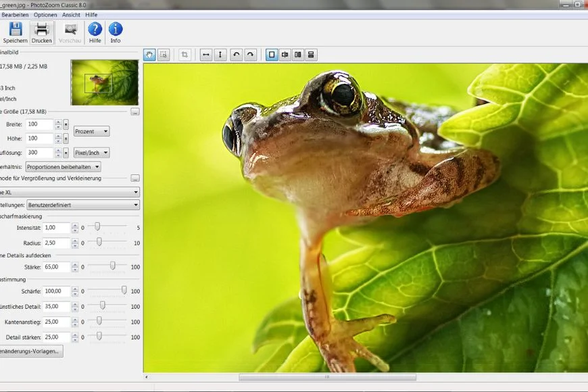588x392 pixels.
Task: Expand the Proportionen beibehalten dropdown
Action: click(63, 167)
